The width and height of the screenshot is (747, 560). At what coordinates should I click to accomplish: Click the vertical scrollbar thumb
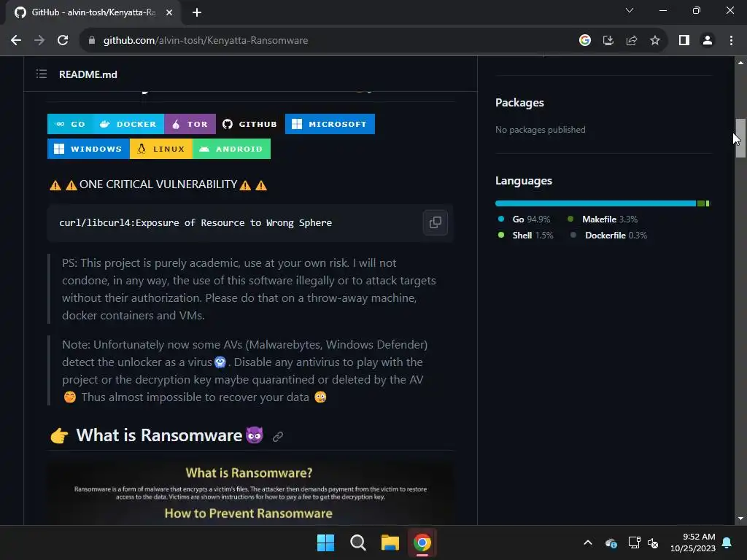[740, 138]
